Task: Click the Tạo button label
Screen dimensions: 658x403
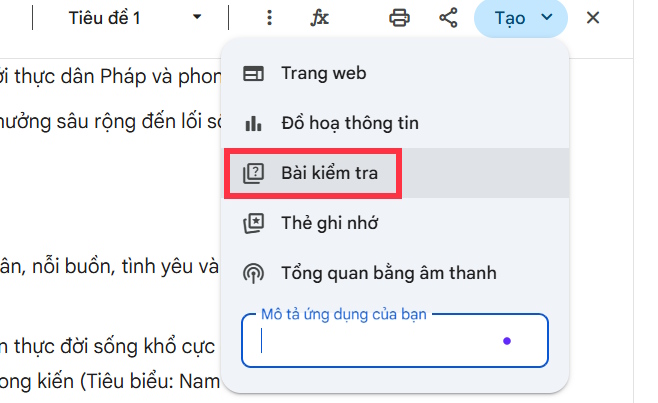Action: [512, 18]
